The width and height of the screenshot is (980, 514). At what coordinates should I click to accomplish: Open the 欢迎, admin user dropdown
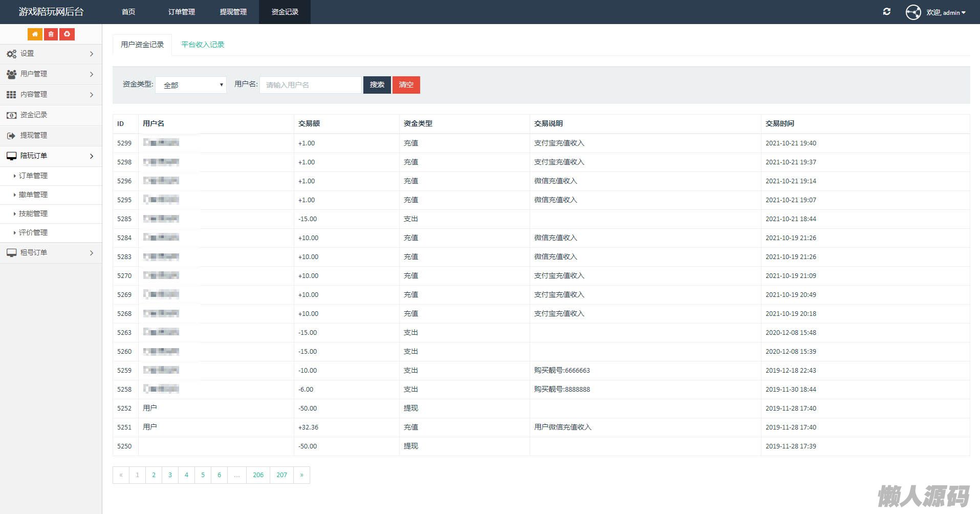point(946,12)
